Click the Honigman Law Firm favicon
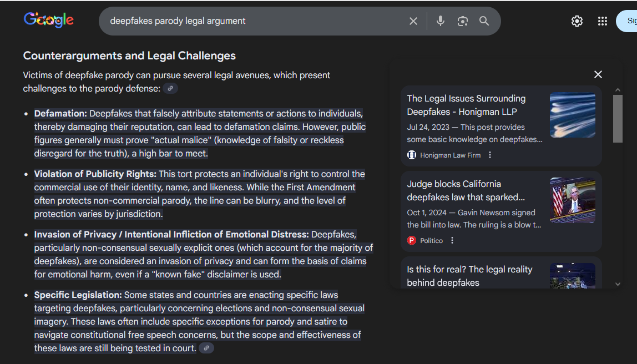The image size is (637, 364). [412, 155]
